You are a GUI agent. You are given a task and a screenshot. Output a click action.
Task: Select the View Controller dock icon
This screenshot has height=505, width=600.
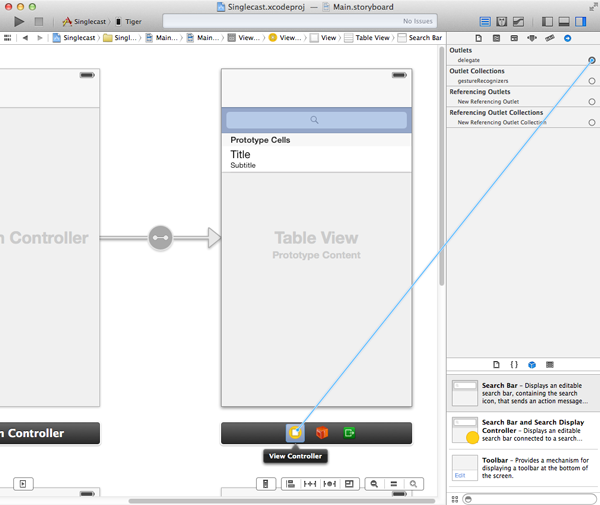point(295,433)
